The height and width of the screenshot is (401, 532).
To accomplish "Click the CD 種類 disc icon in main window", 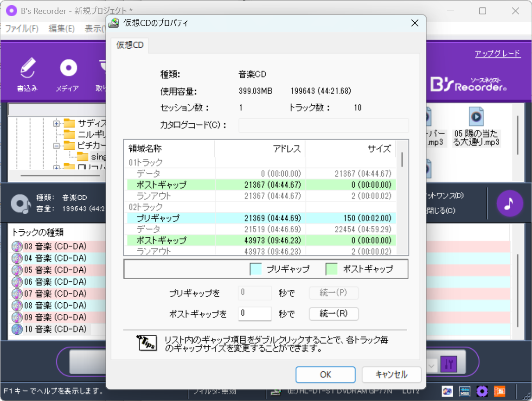I will [x=20, y=204].
